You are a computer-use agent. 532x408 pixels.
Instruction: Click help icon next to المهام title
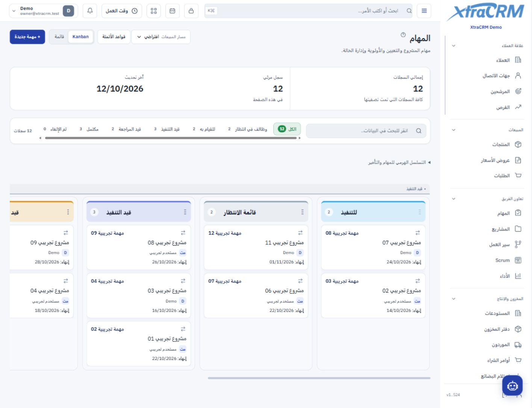403,35
